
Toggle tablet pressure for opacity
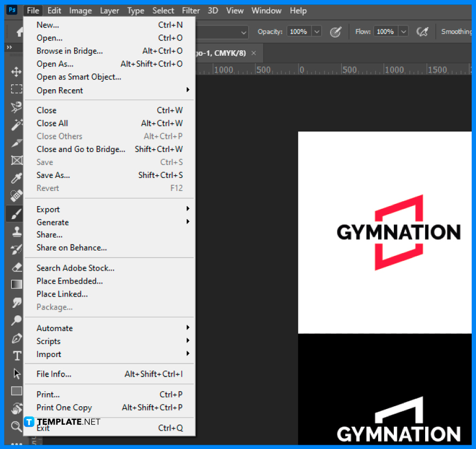336,31
